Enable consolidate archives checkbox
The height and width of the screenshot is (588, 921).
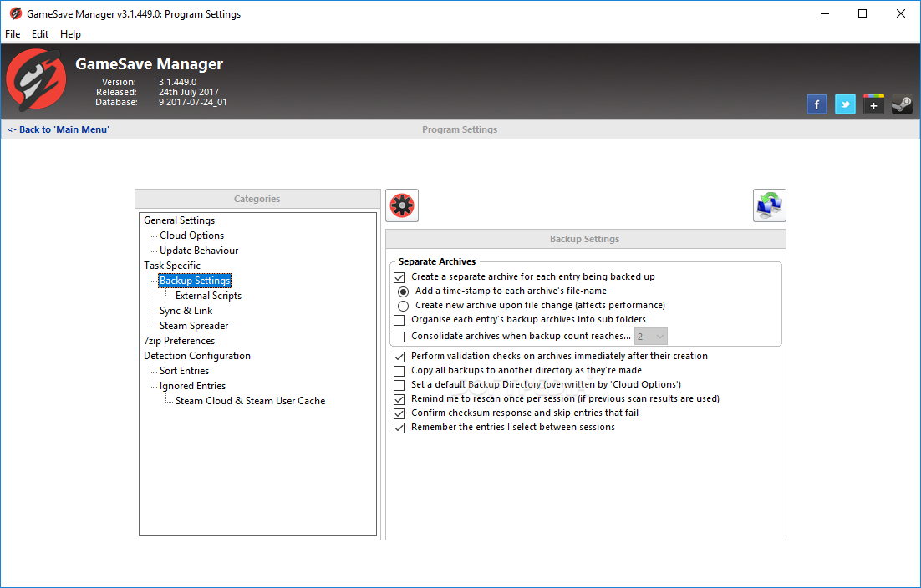[399, 337]
